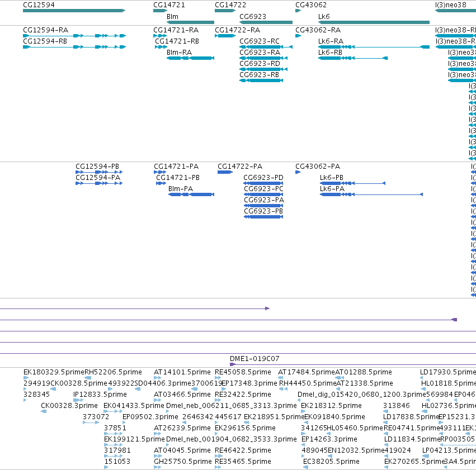476x470 pixels.
Task: Click the Lk6-PA protein label
Action: coord(332,189)
